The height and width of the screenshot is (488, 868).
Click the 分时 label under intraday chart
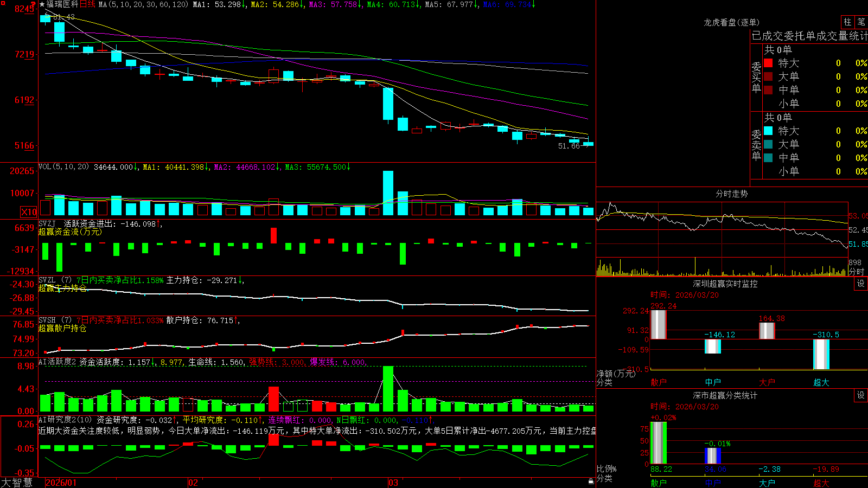tap(857, 272)
